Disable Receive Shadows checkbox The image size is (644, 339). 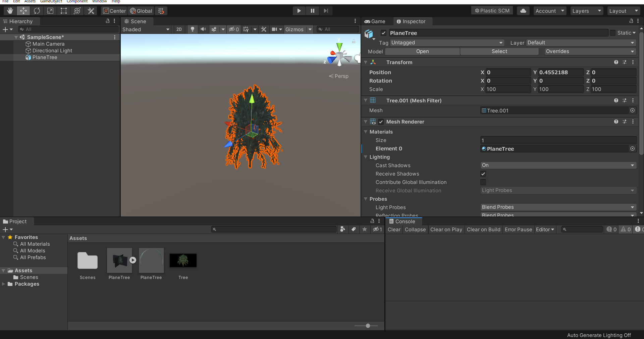(x=483, y=174)
